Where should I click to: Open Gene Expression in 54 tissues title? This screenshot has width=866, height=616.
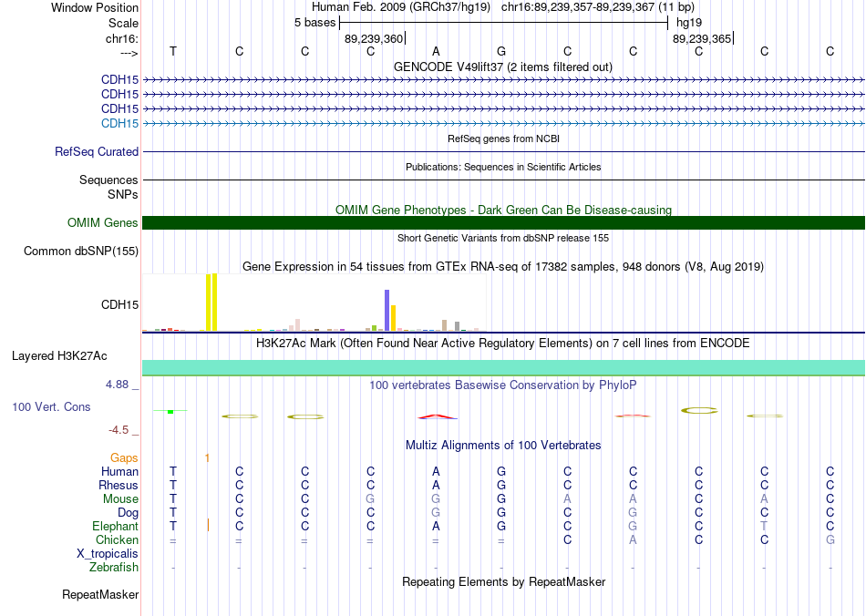[x=503, y=267]
